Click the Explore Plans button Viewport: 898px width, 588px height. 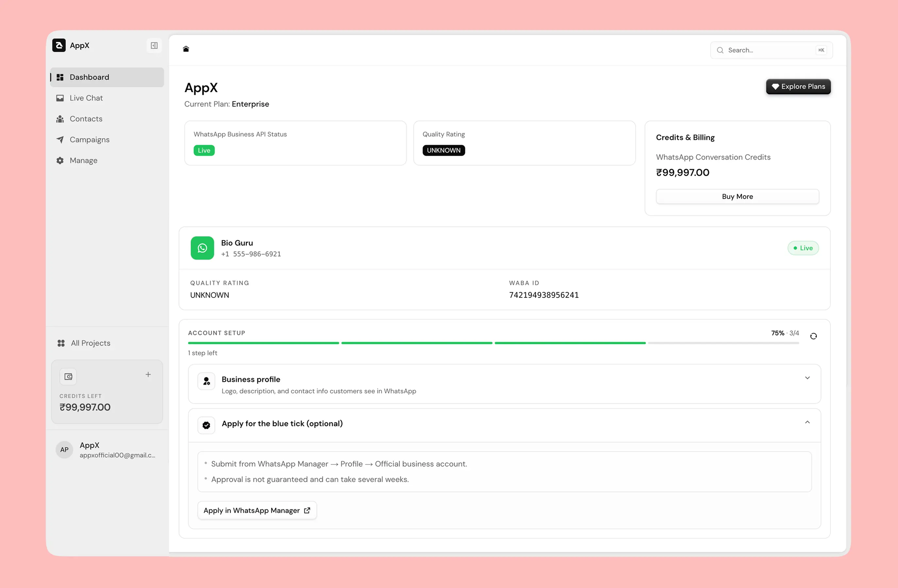(x=798, y=87)
